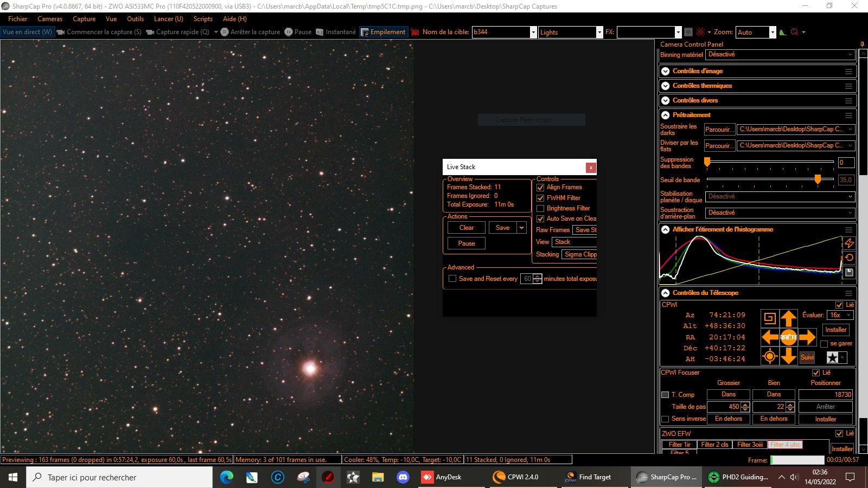Click the Seuil de bande slider handle

click(818, 179)
